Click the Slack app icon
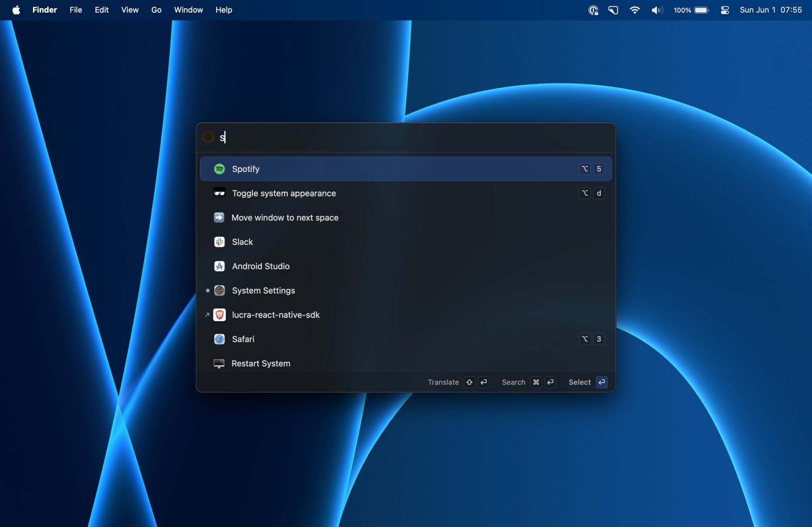The width and height of the screenshot is (812, 527). 219,242
